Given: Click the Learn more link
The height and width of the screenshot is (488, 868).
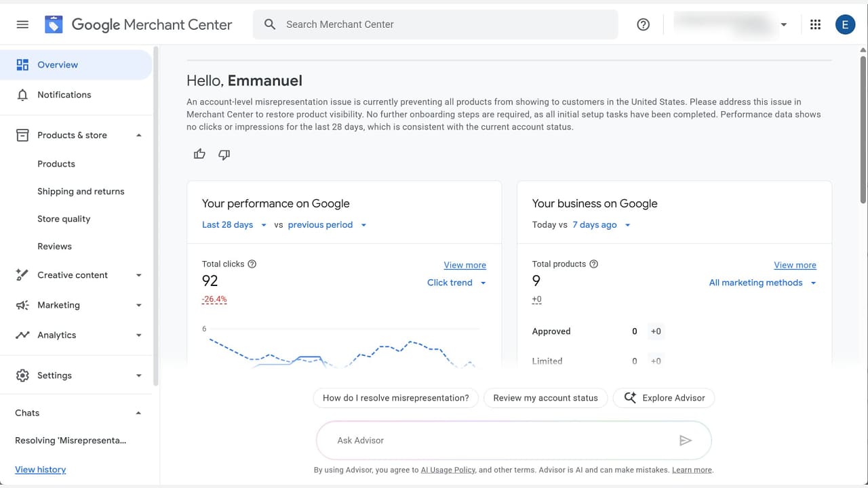Looking at the screenshot, I should (x=692, y=470).
